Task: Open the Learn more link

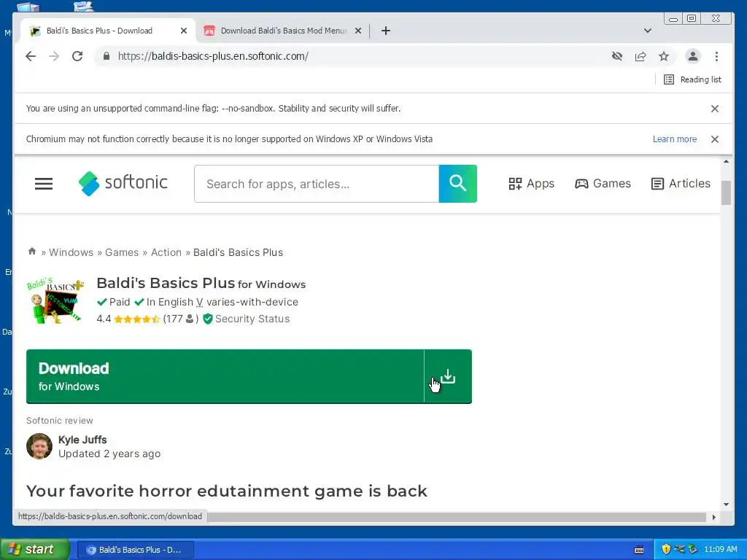Action: pyautogui.click(x=675, y=139)
